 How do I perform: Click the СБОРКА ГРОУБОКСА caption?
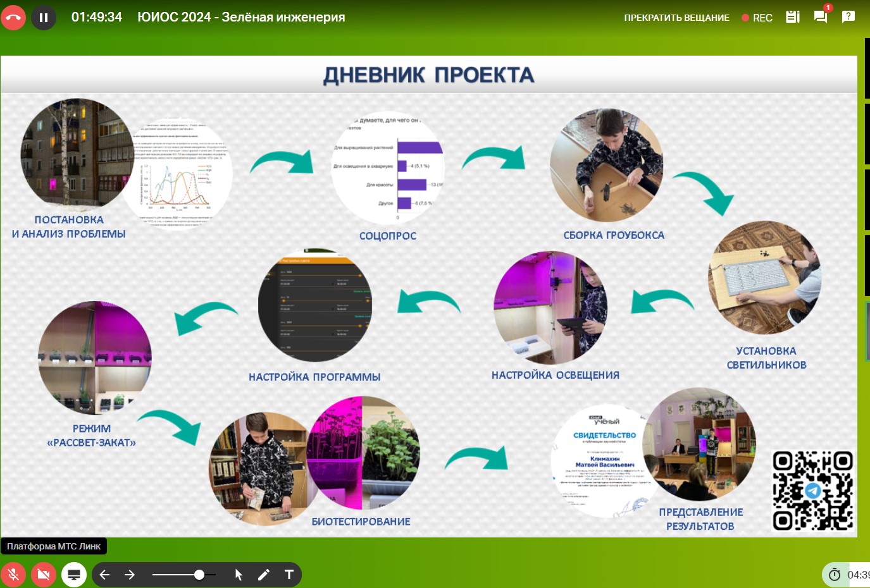pos(614,235)
